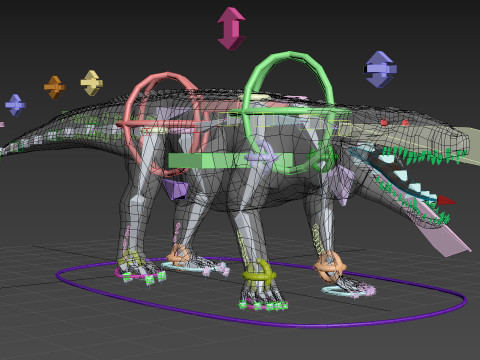Image resolution: width=480 pixels, height=360 pixels.
Task: Select the large blue-purple arrow controller above the head
Action: click(x=380, y=69)
